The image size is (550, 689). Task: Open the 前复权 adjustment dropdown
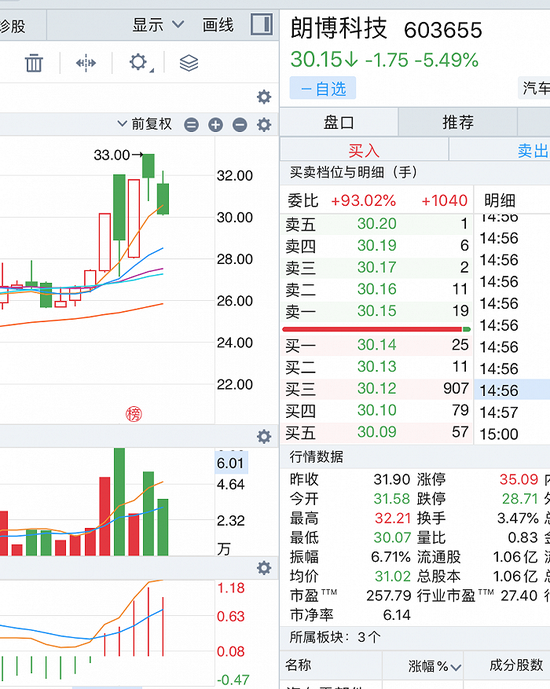[145, 124]
